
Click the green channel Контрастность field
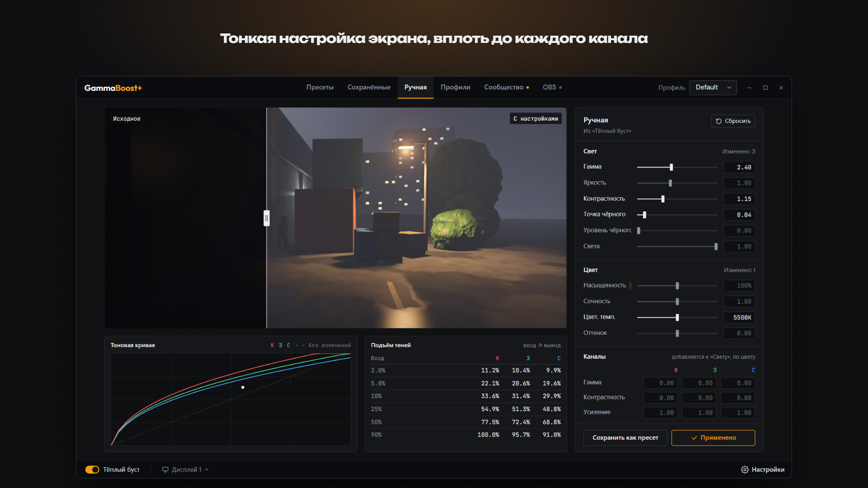coord(699,398)
